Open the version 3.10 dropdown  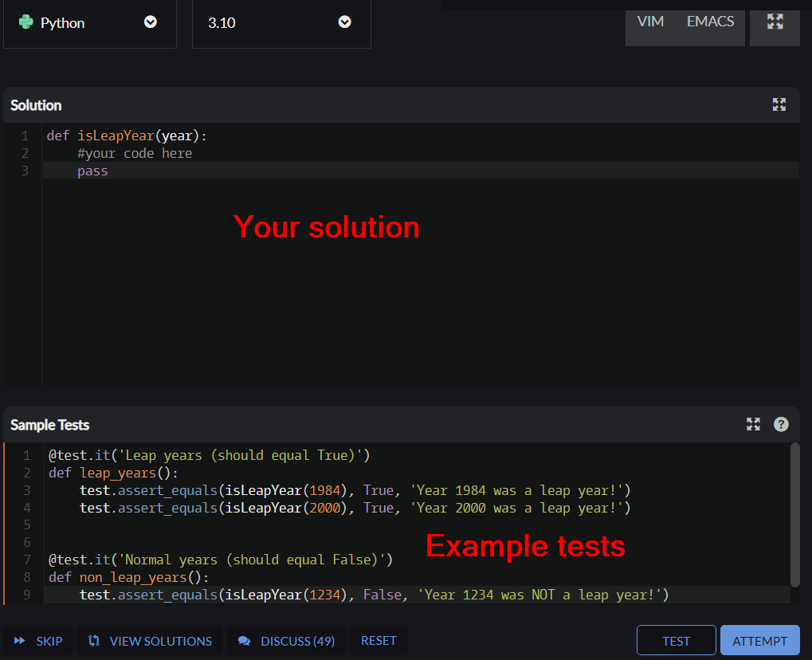point(281,22)
